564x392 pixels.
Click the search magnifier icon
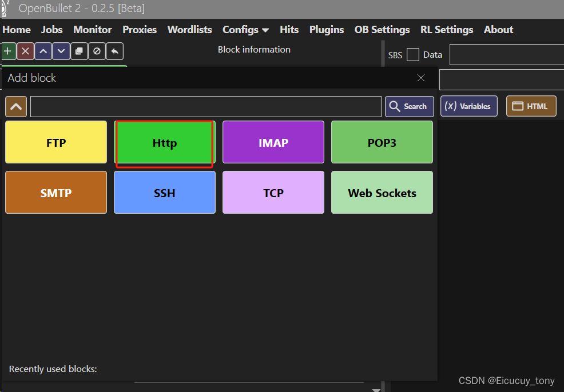tap(395, 106)
